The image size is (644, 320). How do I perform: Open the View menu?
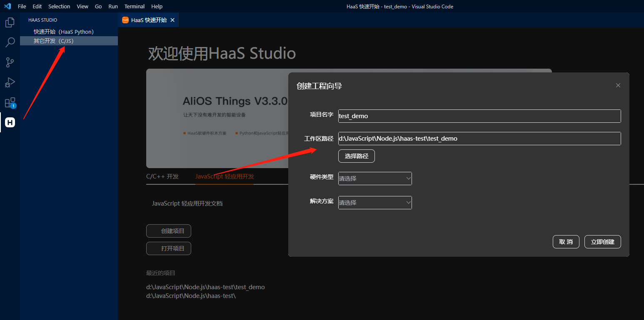tap(82, 6)
